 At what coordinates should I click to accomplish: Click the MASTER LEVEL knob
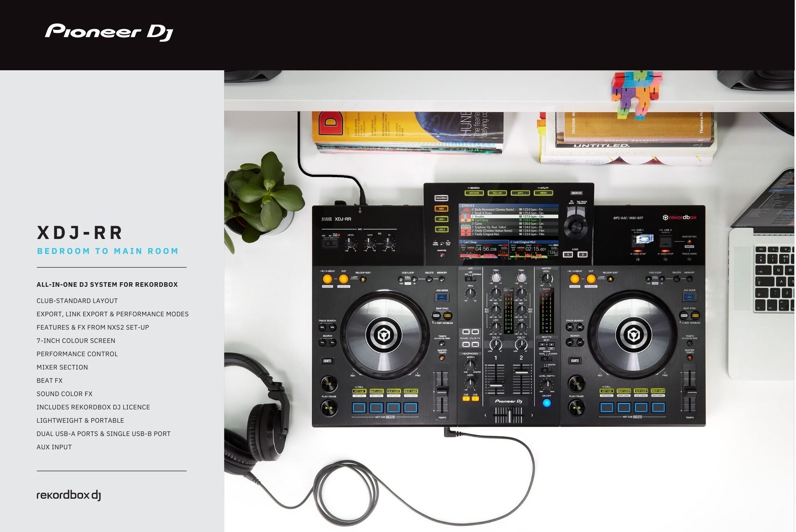[x=547, y=278]
